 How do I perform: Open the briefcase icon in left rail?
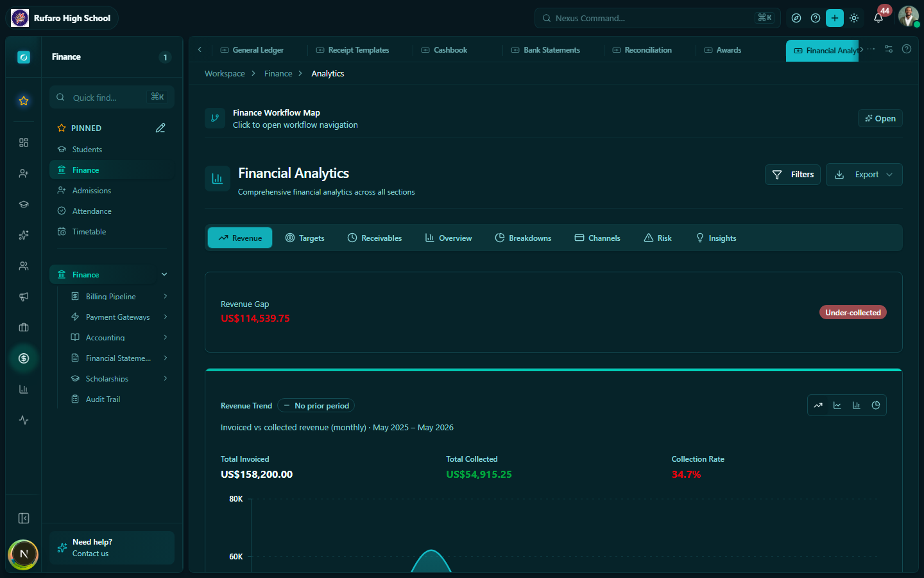[x=24, y=328]
